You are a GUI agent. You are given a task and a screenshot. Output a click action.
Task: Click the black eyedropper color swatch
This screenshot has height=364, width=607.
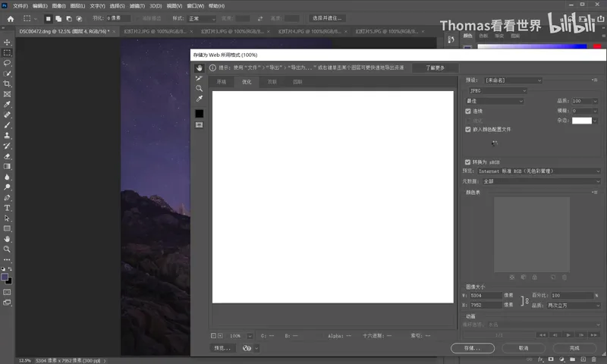tap(199, 113)
